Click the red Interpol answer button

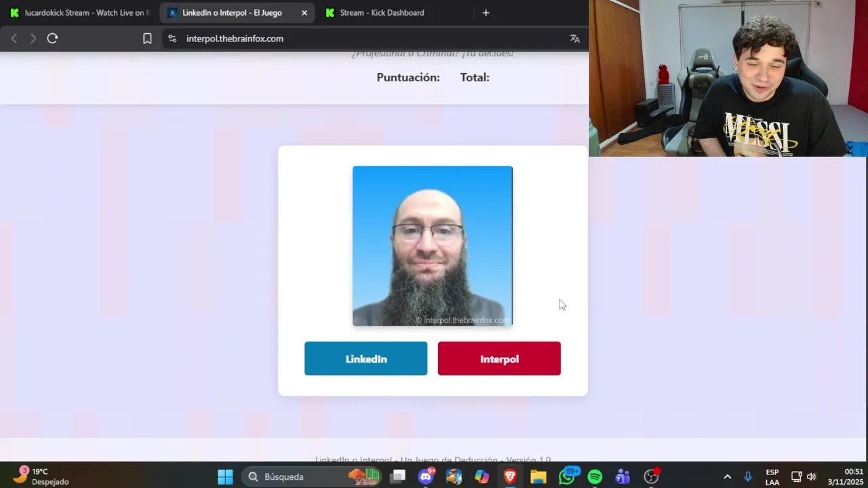point(499,359)
